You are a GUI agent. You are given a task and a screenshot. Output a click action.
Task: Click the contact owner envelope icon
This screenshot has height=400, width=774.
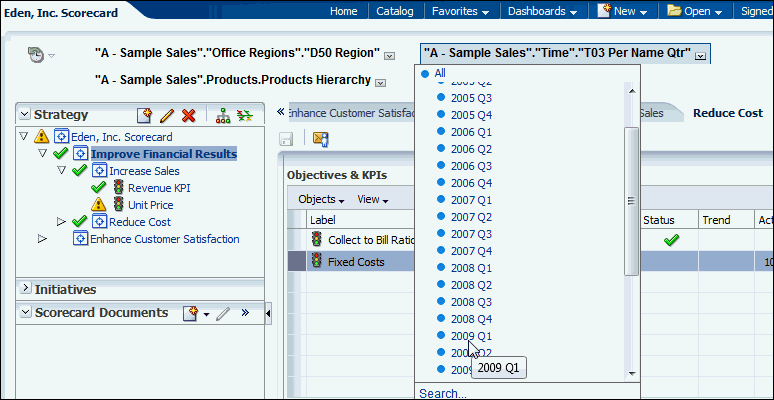[321, 139]
